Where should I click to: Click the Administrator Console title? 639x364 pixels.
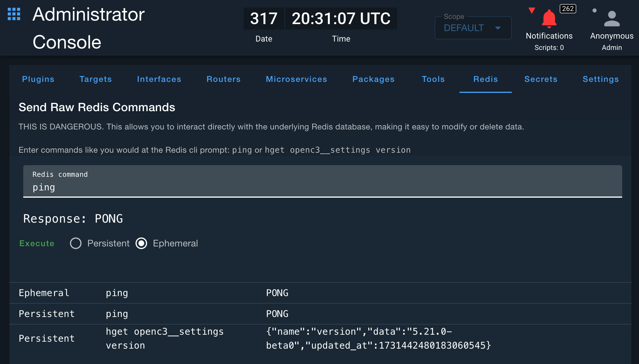(89, 28)
